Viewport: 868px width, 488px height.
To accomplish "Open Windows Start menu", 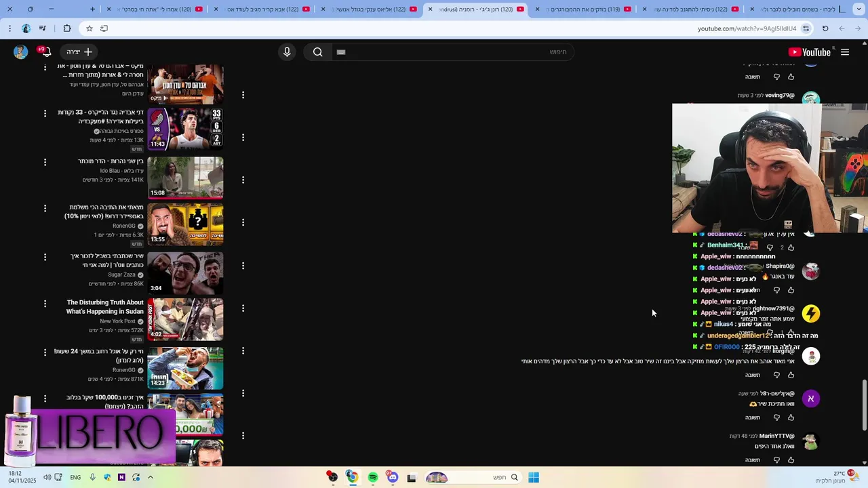I will pos(534,477).
